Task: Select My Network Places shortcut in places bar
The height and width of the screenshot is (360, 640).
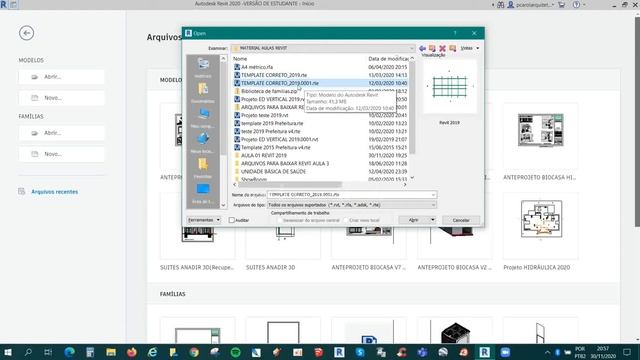Action: [x=203, y=142]
